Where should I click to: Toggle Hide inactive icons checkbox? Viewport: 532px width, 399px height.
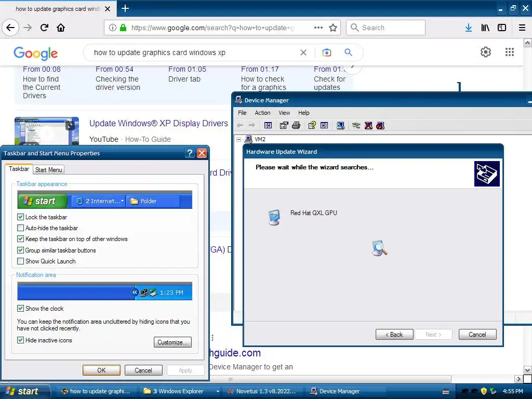[x=21, y=340]
